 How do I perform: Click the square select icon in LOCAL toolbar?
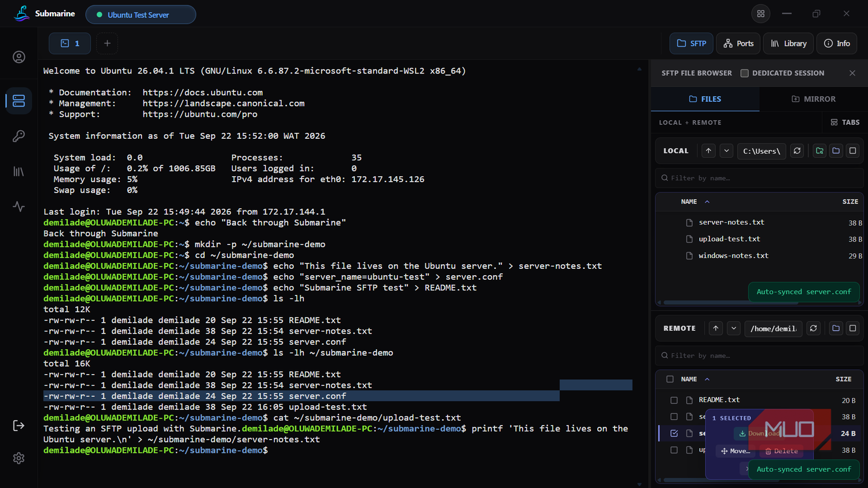click(x=852, y=151)
